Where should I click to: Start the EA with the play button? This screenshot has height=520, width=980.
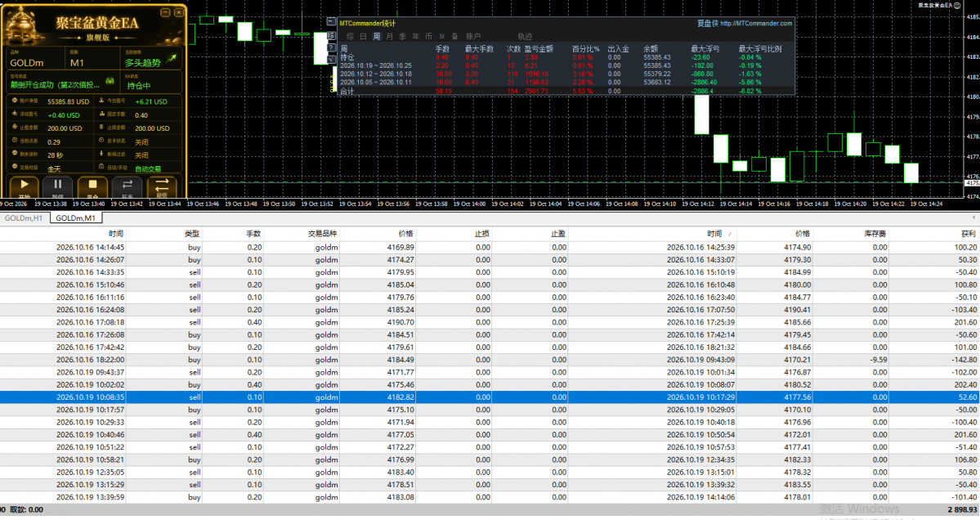[24, 186]
